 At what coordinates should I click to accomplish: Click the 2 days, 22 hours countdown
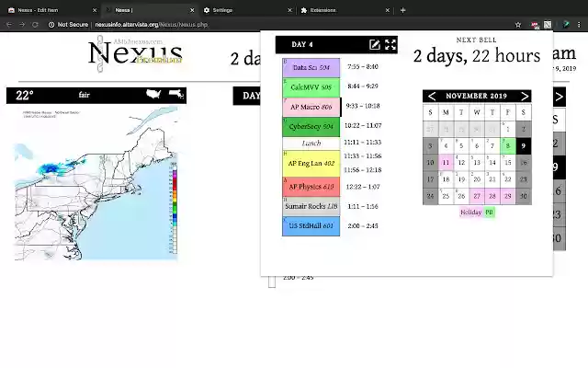[x=477, y=56]
